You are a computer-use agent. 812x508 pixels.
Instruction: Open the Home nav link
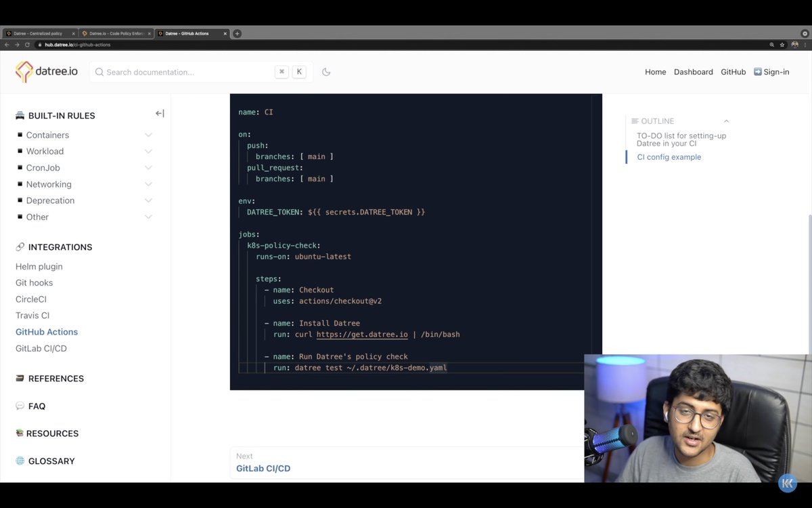coord(655,72)
